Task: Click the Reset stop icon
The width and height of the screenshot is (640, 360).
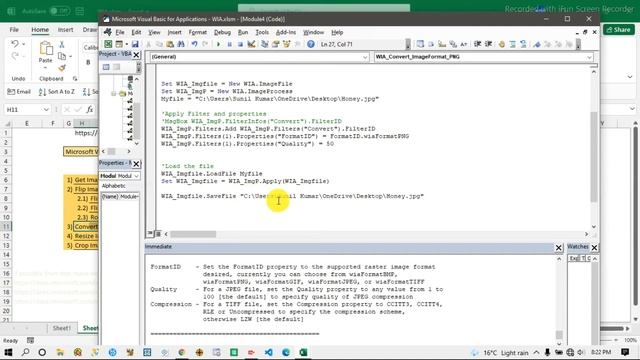Action: [240, 44]
